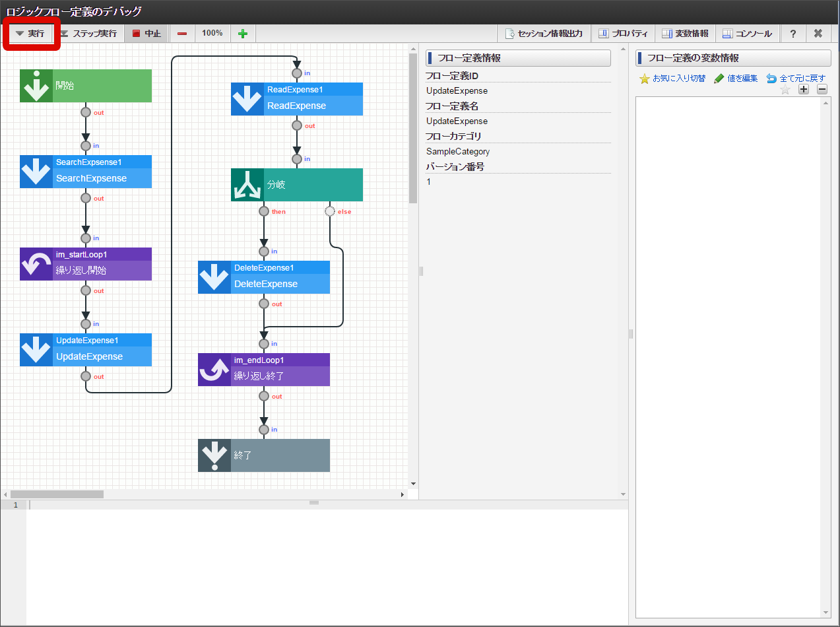Select the im_endLoop1 loop end icon
840x627 pixels.
pos(214,370)
